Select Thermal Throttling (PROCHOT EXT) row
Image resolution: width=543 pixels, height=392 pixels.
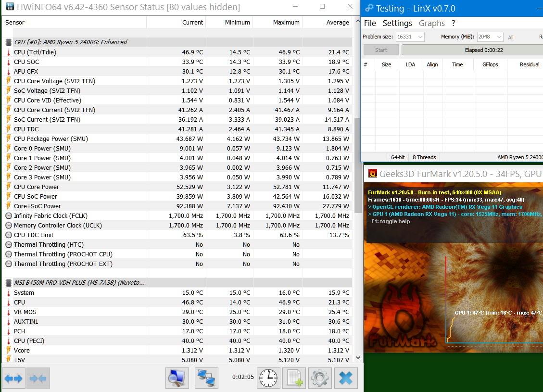click(177, 264)
